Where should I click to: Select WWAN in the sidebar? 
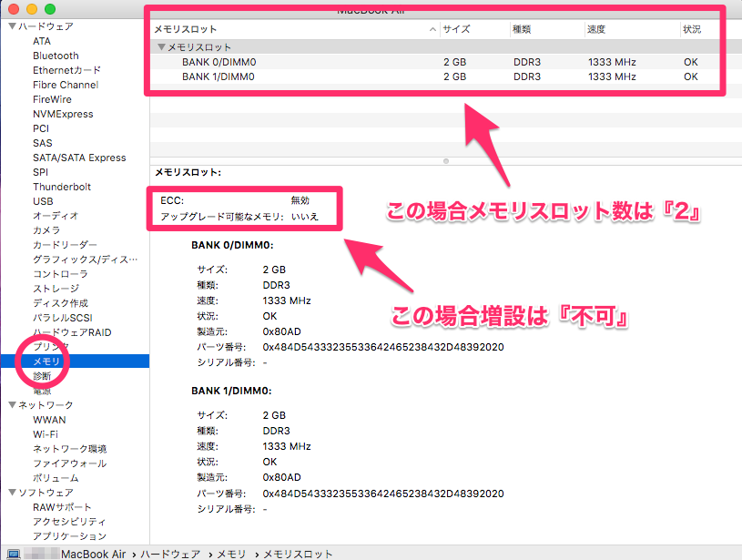coord(49,420)
